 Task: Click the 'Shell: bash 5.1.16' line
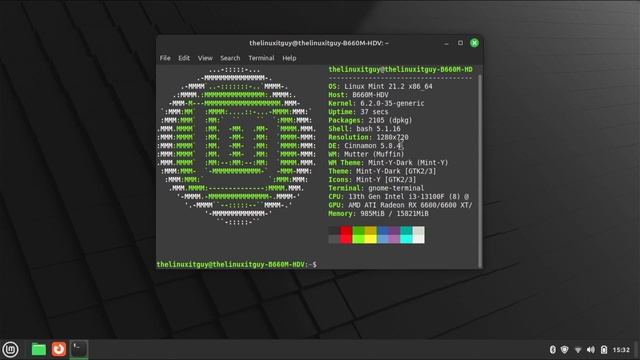coord(364,129)
